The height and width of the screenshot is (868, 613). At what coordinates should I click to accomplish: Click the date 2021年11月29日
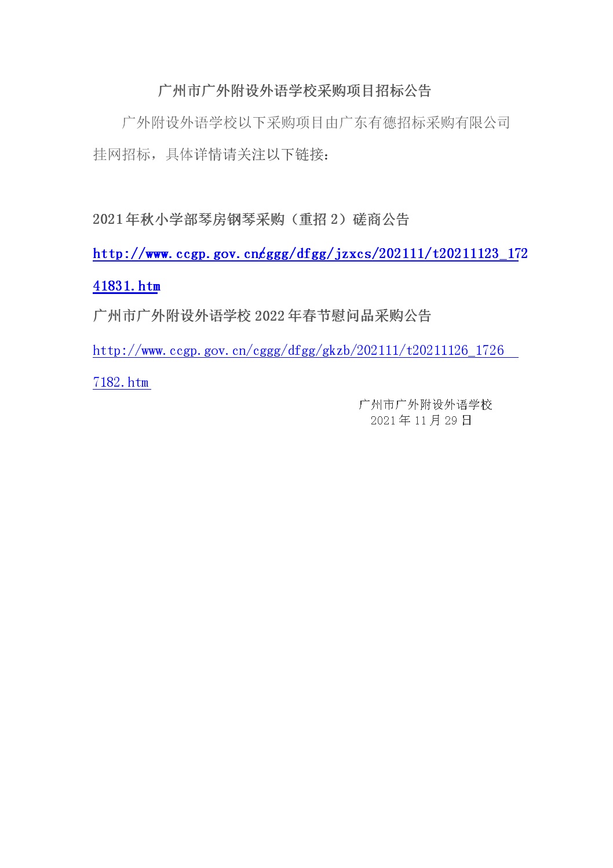pos(421,420)
